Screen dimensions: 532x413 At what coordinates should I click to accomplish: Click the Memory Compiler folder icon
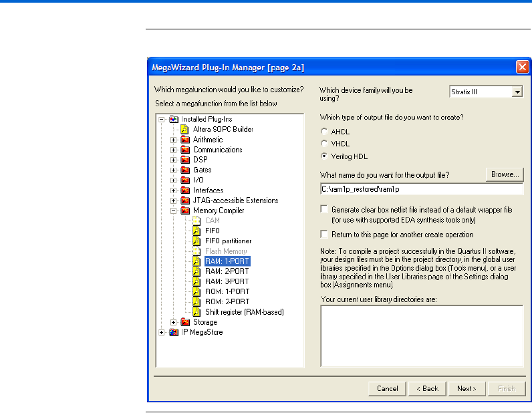[x=185, y=211]
